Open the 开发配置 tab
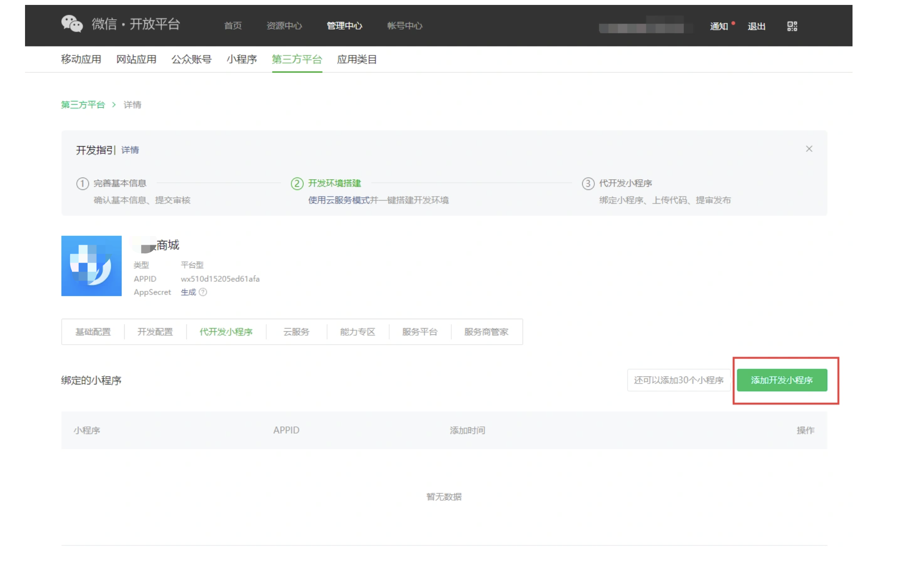 point(155,332)
